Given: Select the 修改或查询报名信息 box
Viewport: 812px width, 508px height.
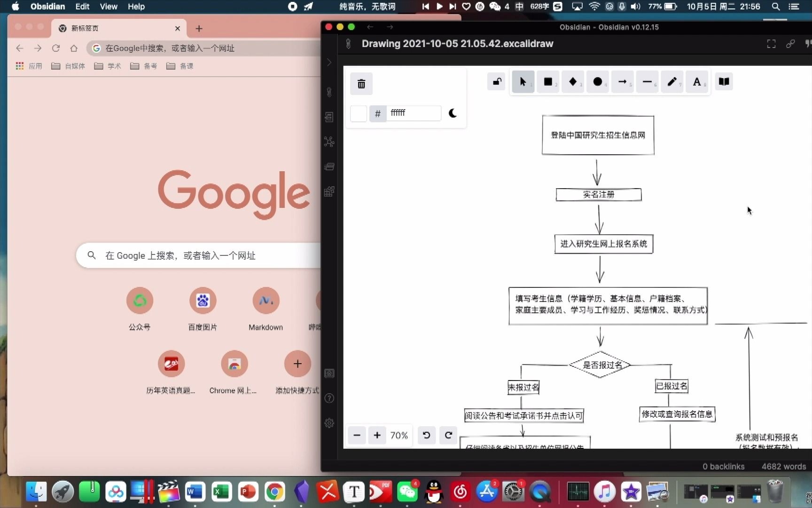Looking at the screenshot, I should point(677,414).
